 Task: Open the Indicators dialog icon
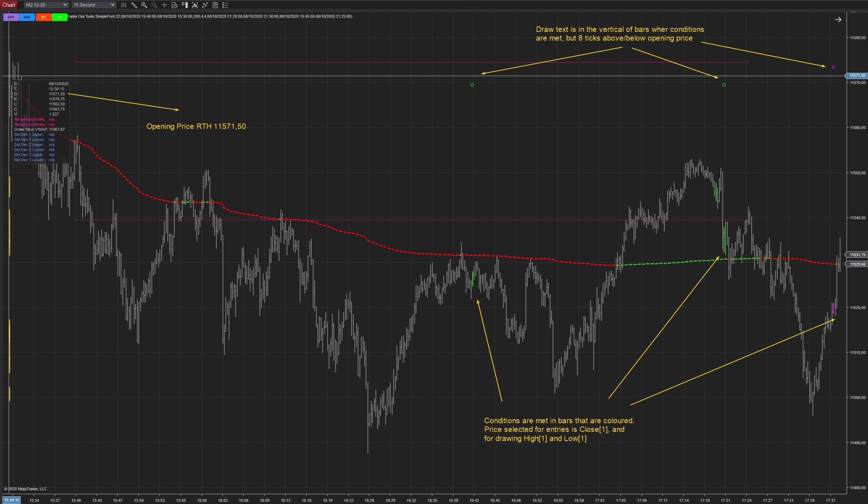(205, 5)
